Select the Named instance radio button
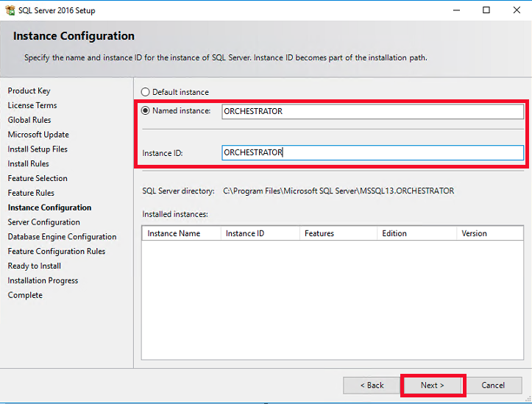Screen dimensions: 532x404 click(x=145, y=111)
